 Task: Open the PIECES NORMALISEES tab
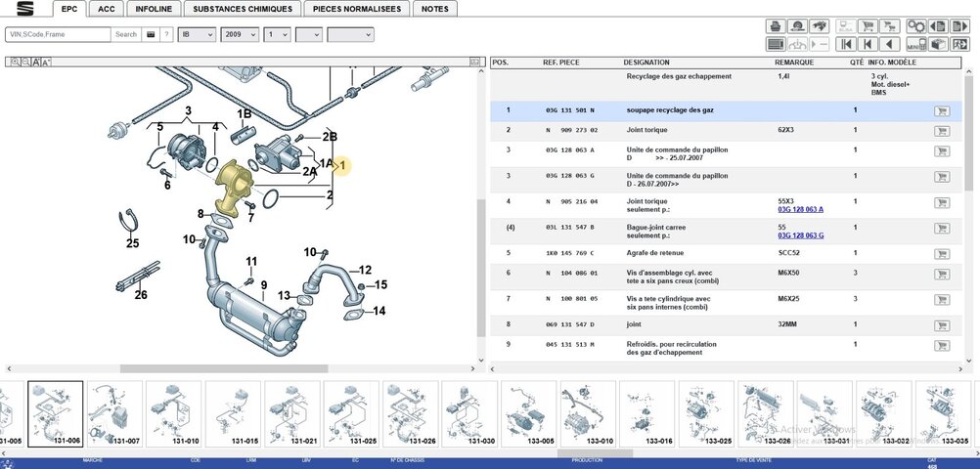click(x=357, y=9)
